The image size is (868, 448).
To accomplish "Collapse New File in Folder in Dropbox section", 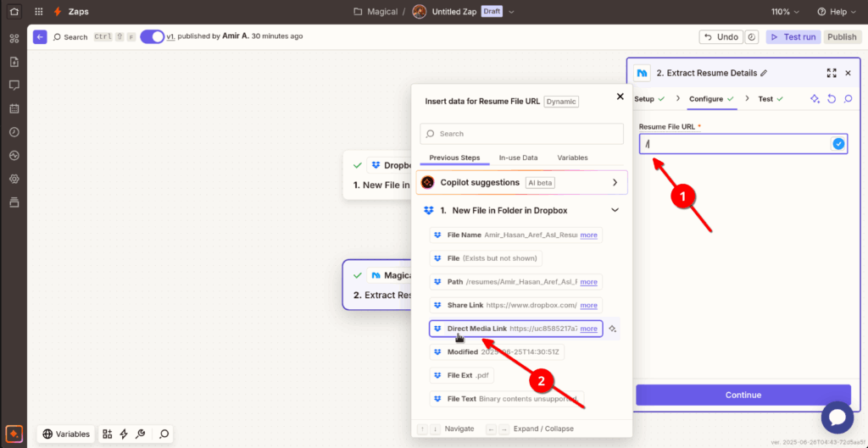I will 615,210.
